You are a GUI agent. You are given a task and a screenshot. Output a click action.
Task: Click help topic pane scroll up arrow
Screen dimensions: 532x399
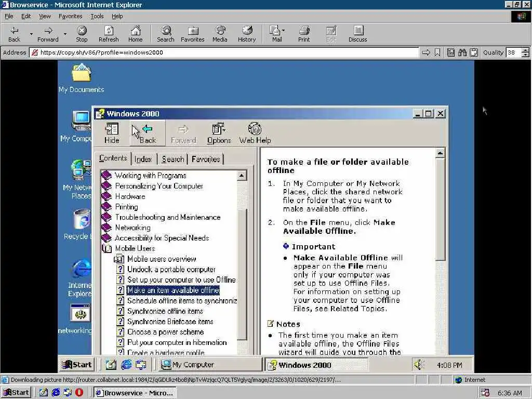click(x=440, y=153)
